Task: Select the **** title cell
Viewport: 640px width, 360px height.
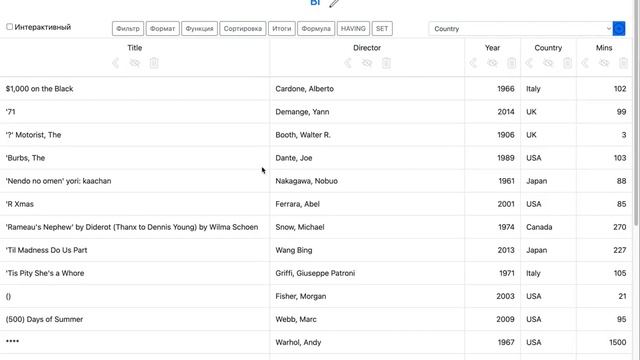Action: (x=135, y=342)
